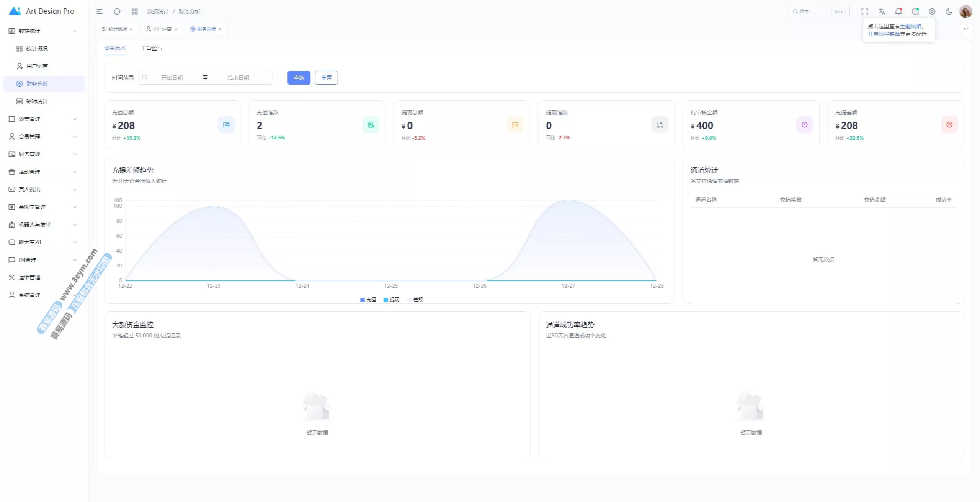The height and width of the screenshot is (502, 980).
Task: Enter fullscreen mode via top bar icon
Action: tap(865, 11)
